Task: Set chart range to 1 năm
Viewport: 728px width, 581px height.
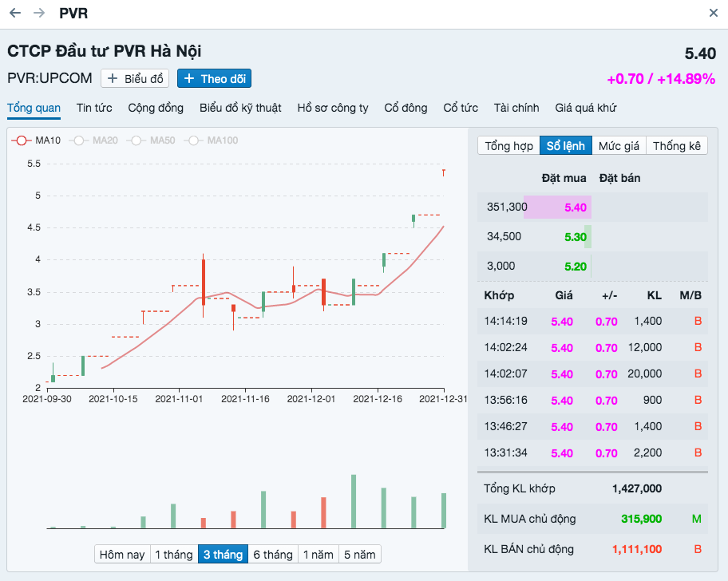Action: point(318,554)
